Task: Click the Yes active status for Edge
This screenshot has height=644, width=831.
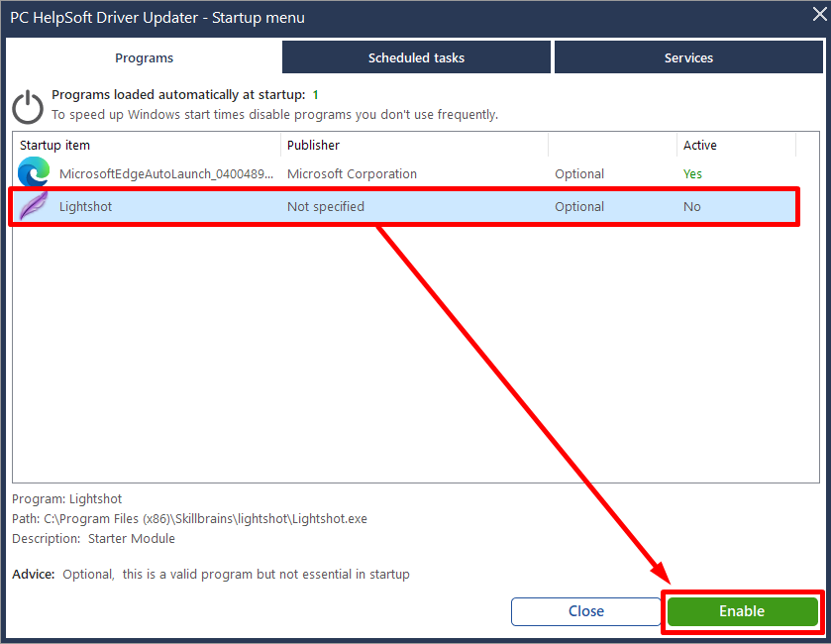Action: pyautogui.click(x=692, y=173)
